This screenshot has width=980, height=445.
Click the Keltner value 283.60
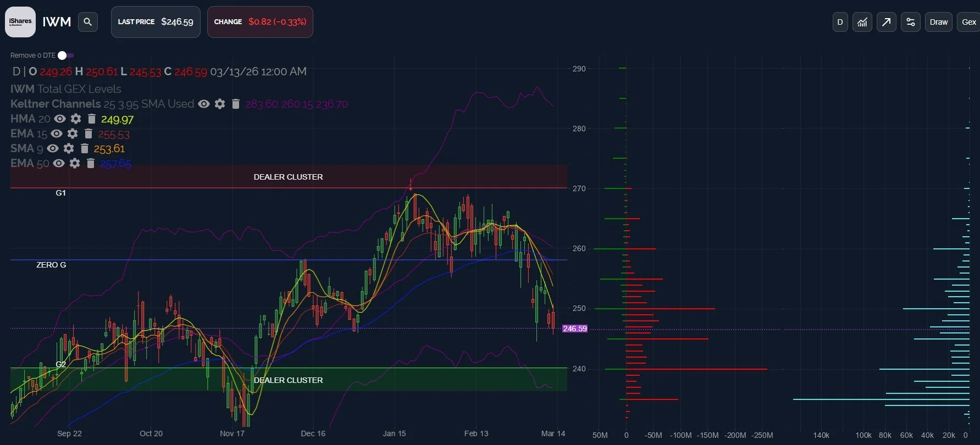coord(261,104)
